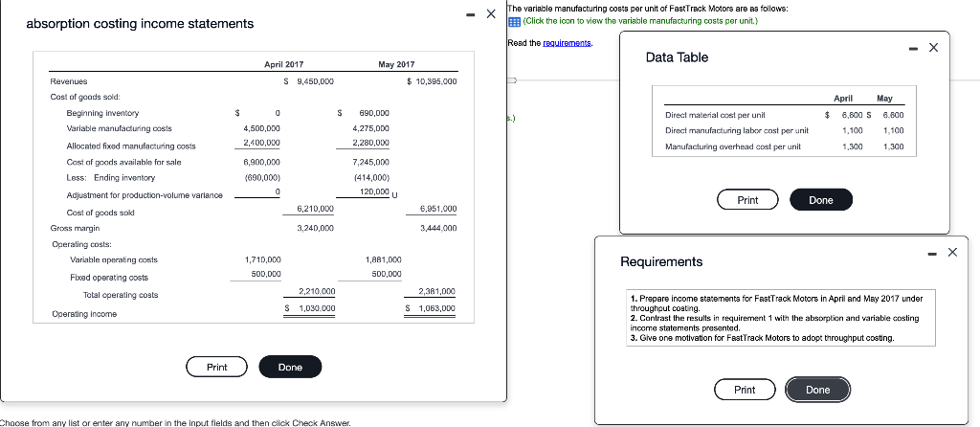This screenshot has height=427, width=980.
Task: Select April variable operating costs 1,710,000
Action: [x=262, y=258]
